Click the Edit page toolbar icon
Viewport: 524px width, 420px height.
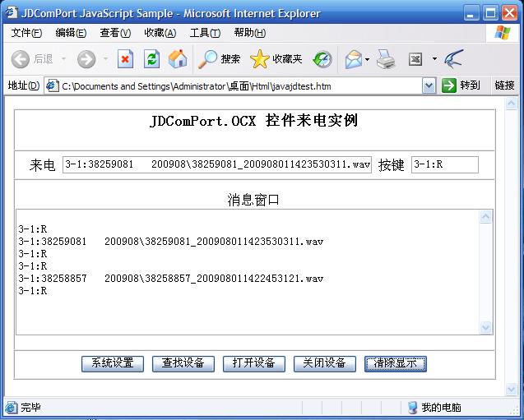click(415, 59)
